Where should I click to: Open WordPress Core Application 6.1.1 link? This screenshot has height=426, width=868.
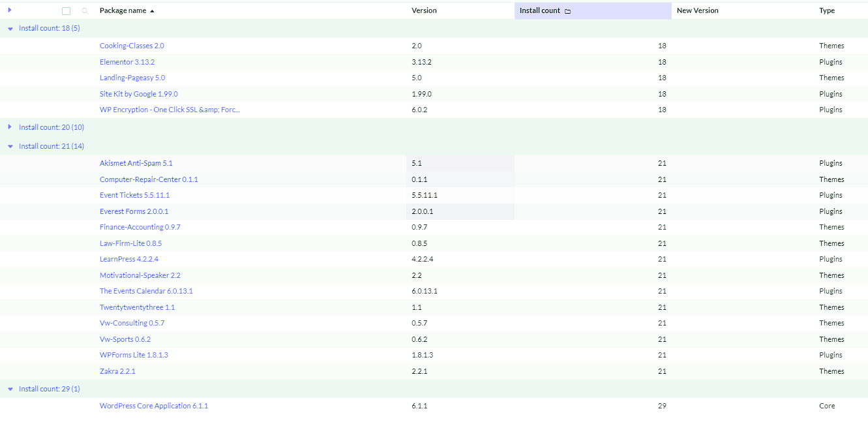coord(154,406)
